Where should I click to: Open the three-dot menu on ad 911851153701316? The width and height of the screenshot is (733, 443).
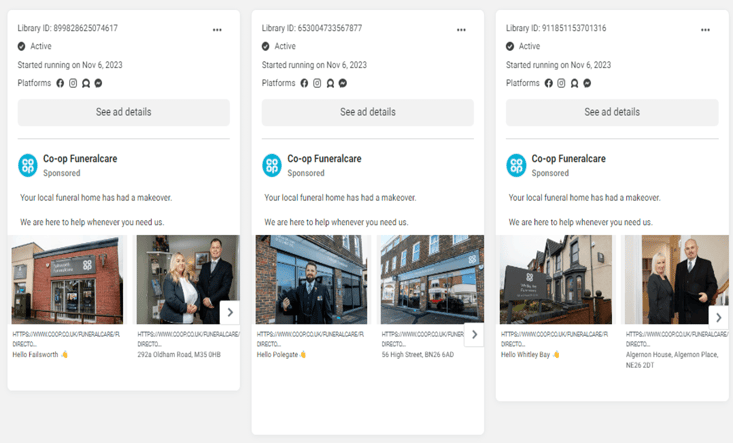coord(705,29)
